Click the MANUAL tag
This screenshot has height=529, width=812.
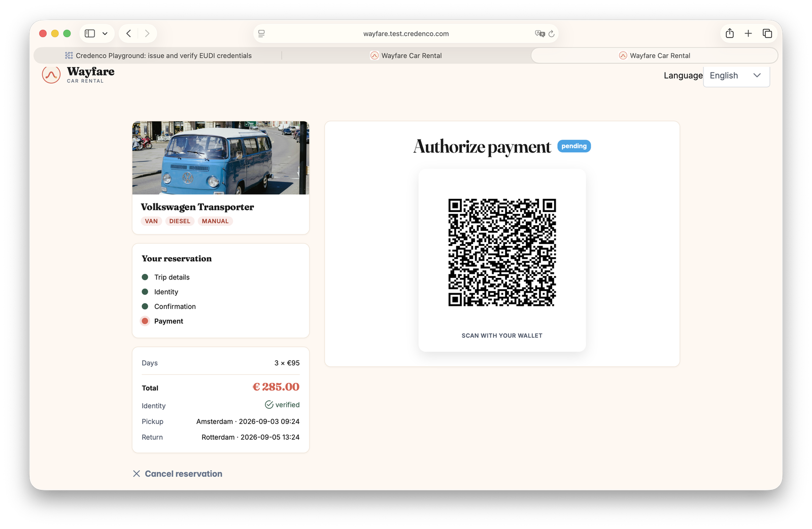click(215, 221)
